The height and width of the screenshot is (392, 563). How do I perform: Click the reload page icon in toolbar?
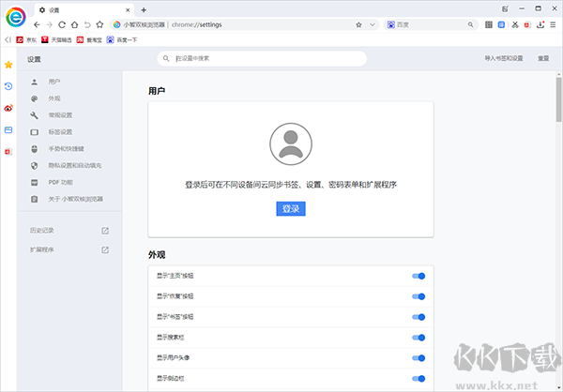[x=62, y=24]
